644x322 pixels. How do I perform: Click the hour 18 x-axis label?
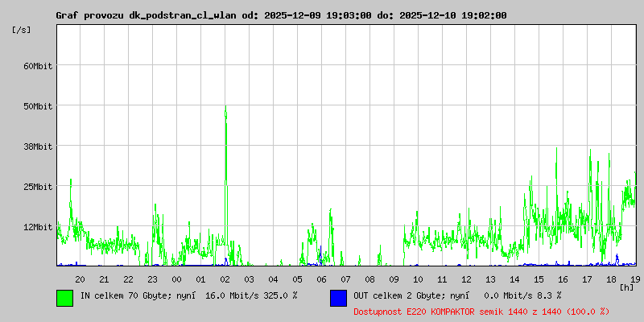[612, 279]
